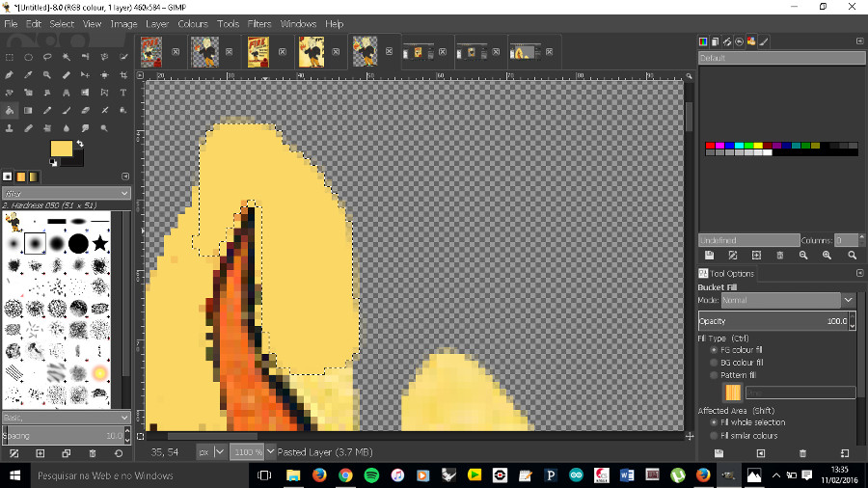This screenshot has height=488, width=868.
Task: Click new colour from foreground icon in palette editor
Action: coord(756,255)
